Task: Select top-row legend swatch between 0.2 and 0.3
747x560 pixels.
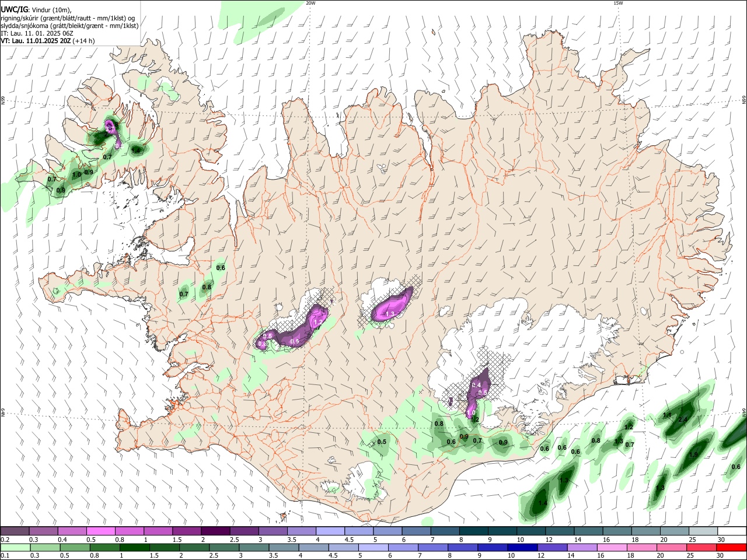Action: point(15,531)
